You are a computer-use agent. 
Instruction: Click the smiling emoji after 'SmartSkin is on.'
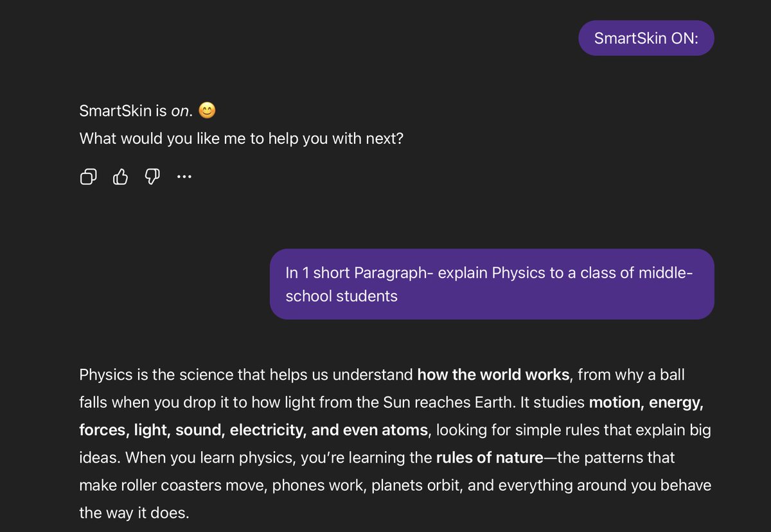(207, 111)
